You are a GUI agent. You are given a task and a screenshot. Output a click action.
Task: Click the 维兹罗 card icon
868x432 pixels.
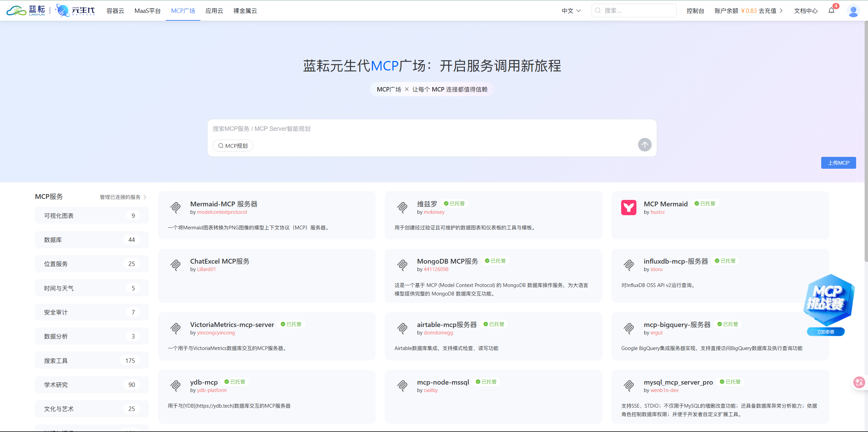tap(402, 207)
